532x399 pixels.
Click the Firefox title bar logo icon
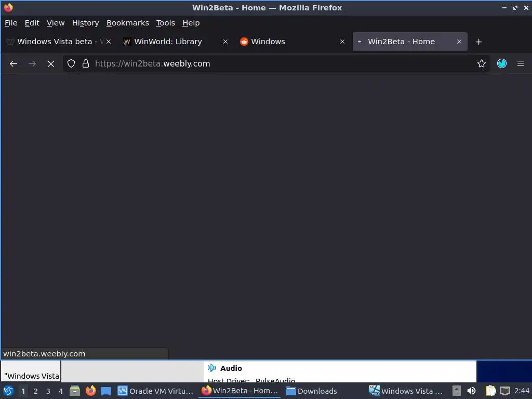(8, 7)
